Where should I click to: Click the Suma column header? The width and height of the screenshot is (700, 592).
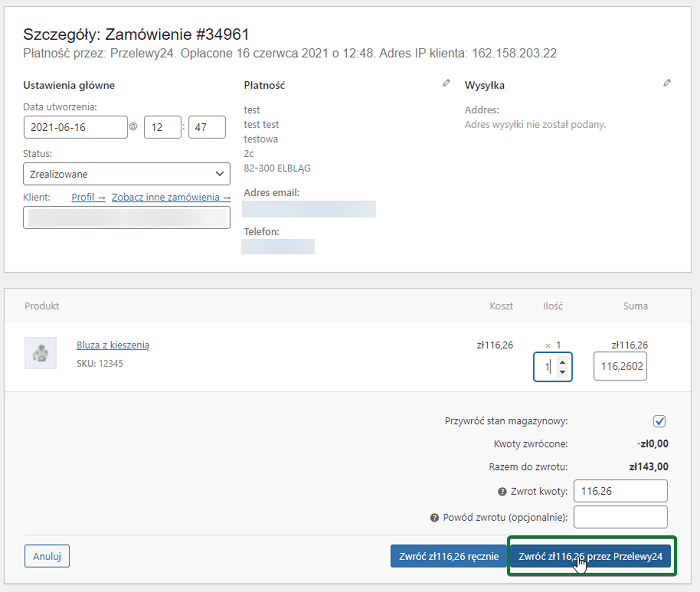635,306
